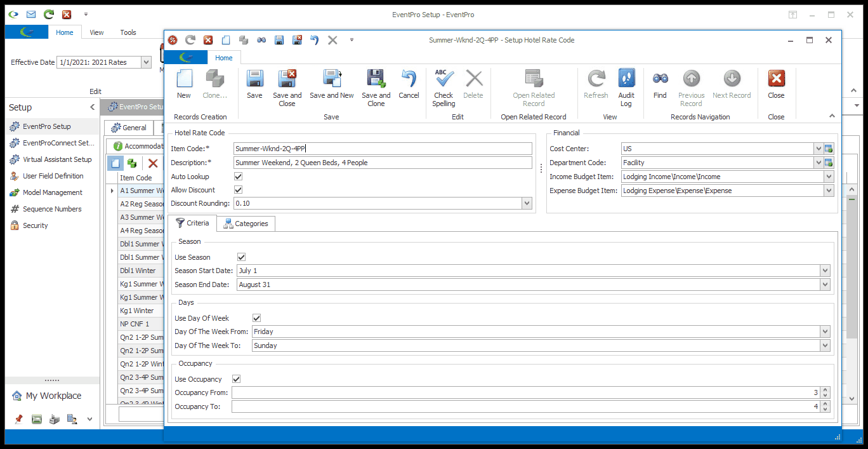Open Virtual Assistant Setup in the sidebar

click(52, 159)
